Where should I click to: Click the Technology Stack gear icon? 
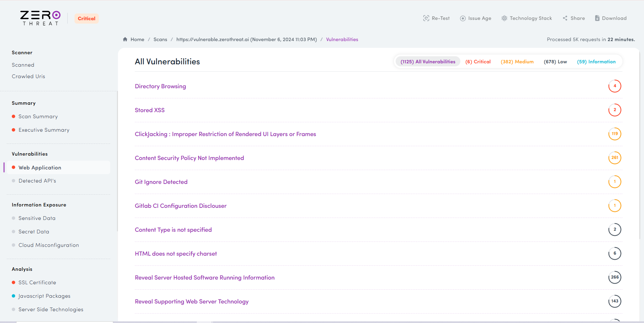(504, 18)
